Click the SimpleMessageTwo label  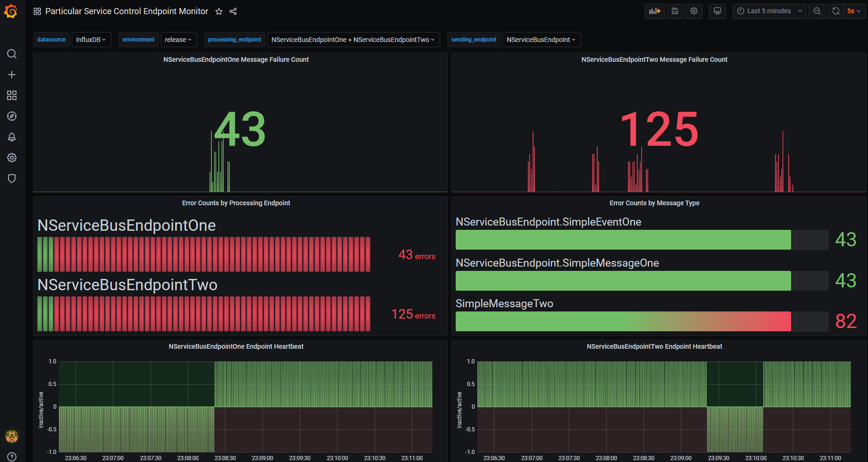tap(504, 303)
